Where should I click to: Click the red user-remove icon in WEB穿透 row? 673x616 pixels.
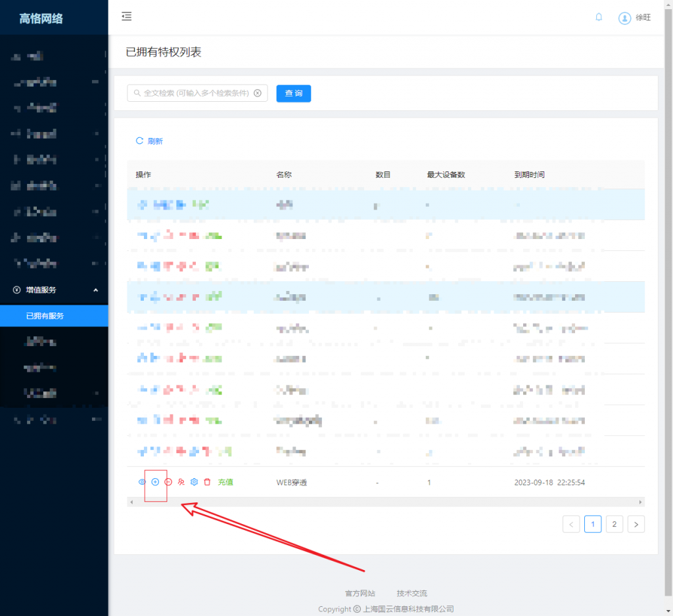coord(181,482)
